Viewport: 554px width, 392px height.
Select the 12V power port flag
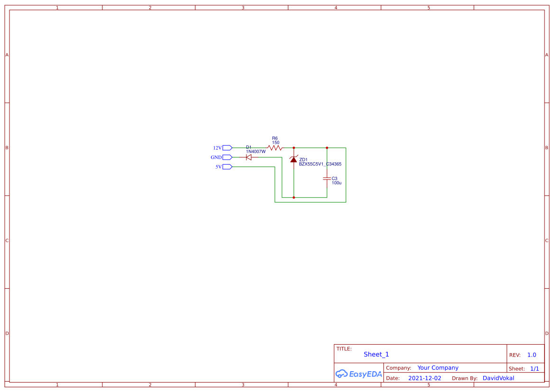pos(226,147)
